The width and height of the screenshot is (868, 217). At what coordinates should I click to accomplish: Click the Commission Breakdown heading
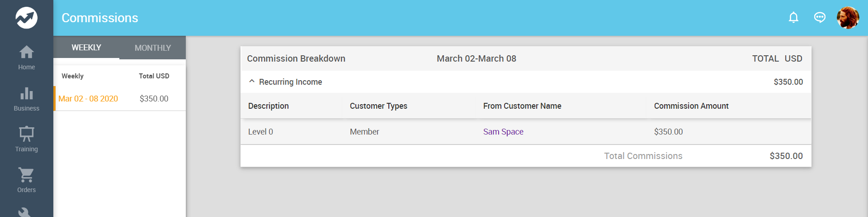(x=296, y=58)
